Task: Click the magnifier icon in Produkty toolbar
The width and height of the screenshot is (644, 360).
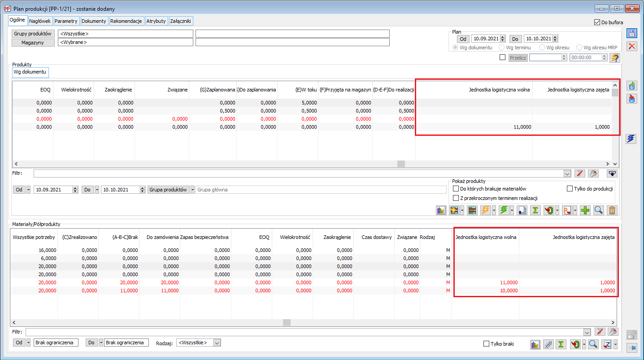Action: pos(598,210)
